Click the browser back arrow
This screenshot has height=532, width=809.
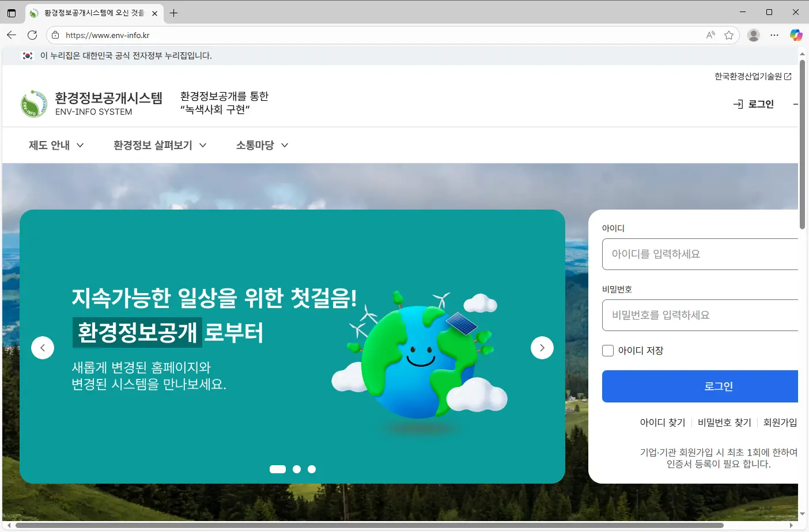pos(12,35)
